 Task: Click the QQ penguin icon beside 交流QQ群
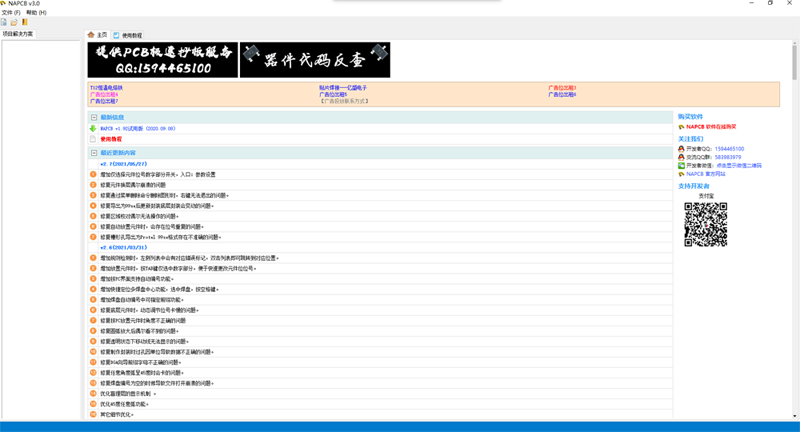[x=681, y=157]
